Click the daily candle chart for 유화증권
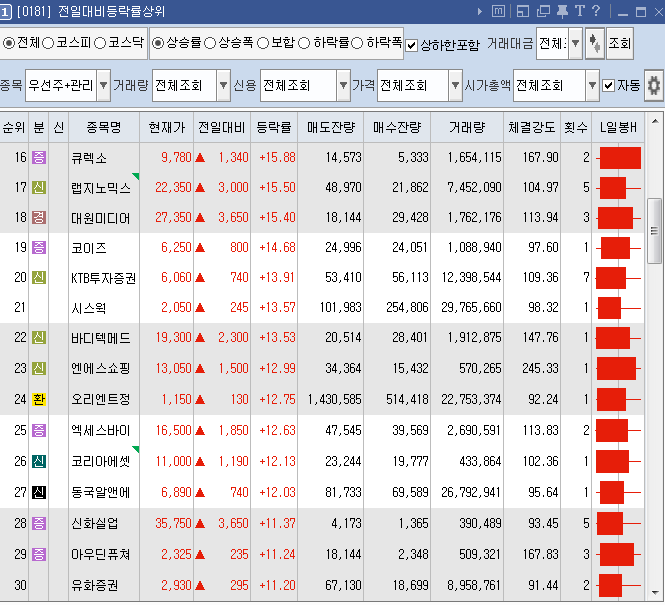665x605 pixels. coord(618,585)
